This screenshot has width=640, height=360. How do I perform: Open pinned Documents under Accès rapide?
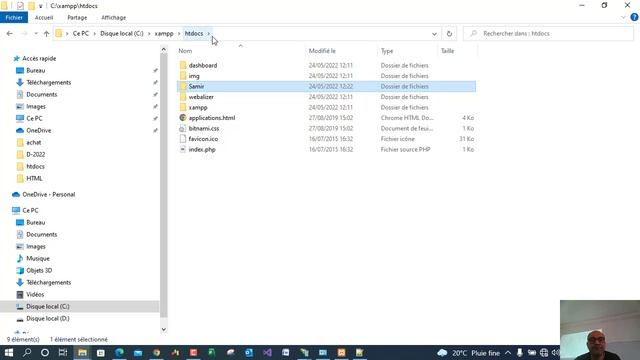(x=41, y=94)
